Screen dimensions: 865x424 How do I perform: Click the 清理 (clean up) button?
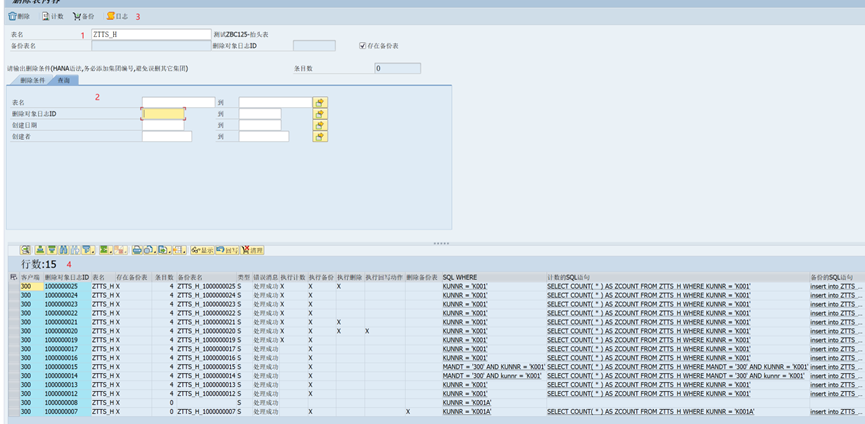253,250
